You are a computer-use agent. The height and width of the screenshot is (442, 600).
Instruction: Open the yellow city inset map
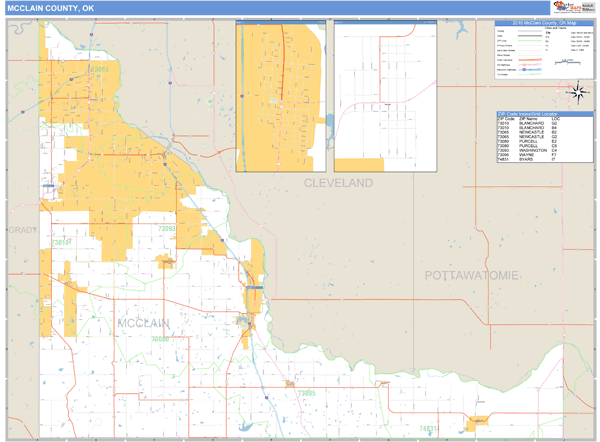click(x=281, y=96)
